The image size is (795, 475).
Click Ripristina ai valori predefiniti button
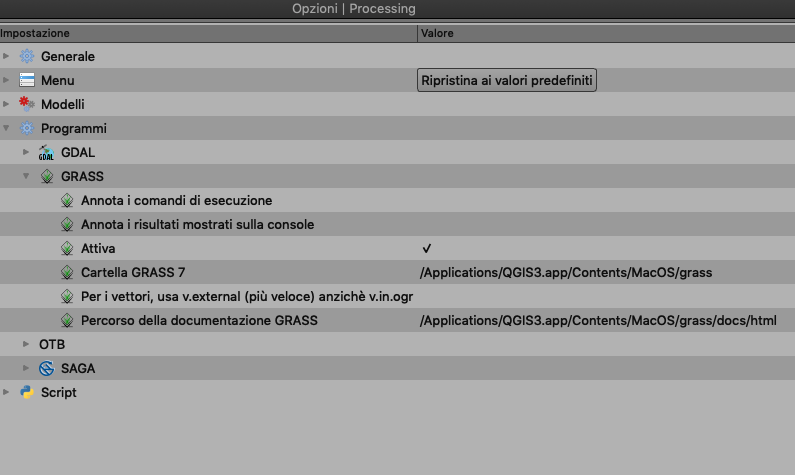click(507, 80)
